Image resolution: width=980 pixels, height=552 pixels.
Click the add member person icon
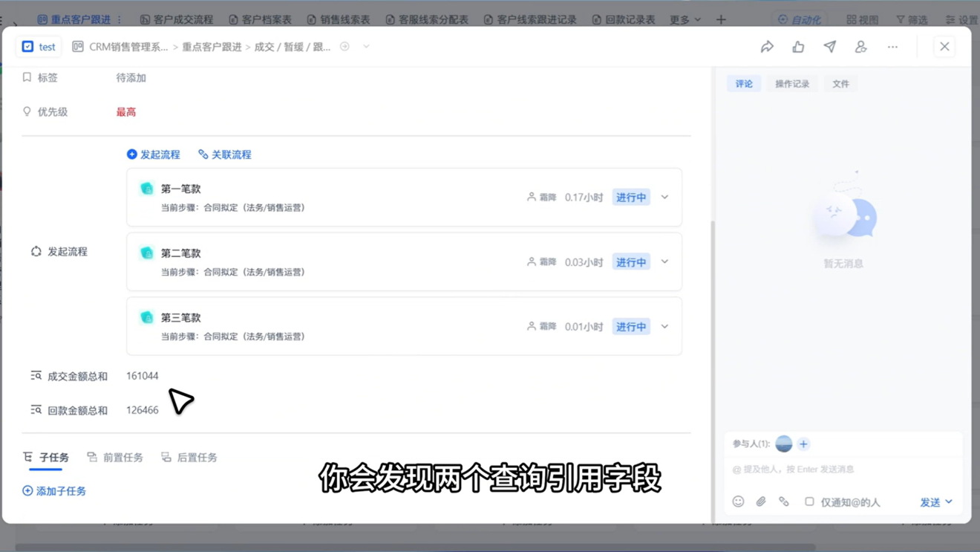click(x=860, y=47)
